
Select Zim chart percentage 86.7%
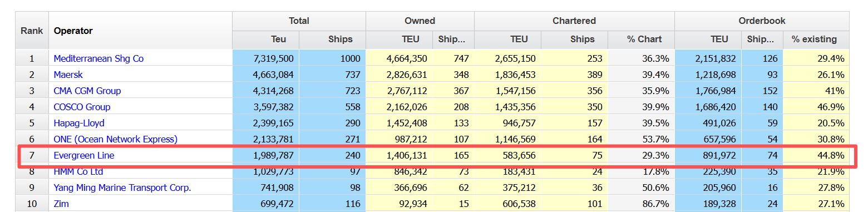[641, 204]
